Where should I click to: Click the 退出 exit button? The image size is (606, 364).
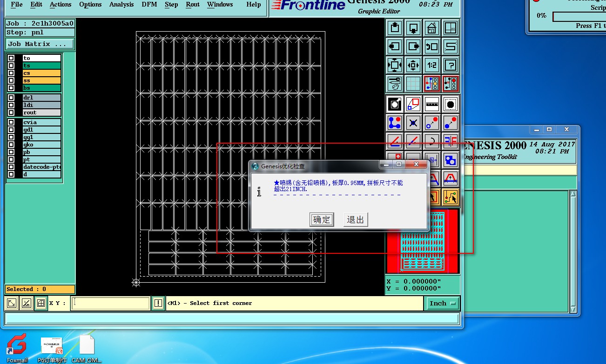(x=356, y=219)
